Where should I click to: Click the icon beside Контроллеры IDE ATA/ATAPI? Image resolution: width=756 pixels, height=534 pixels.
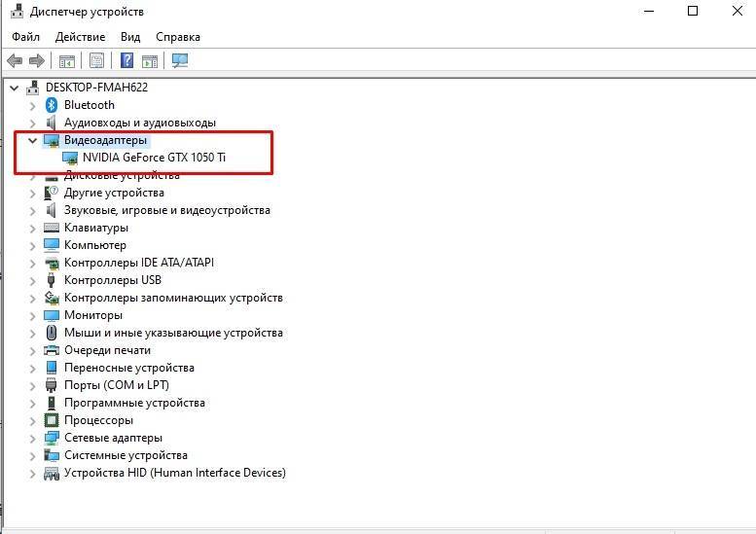click(52, 264)
